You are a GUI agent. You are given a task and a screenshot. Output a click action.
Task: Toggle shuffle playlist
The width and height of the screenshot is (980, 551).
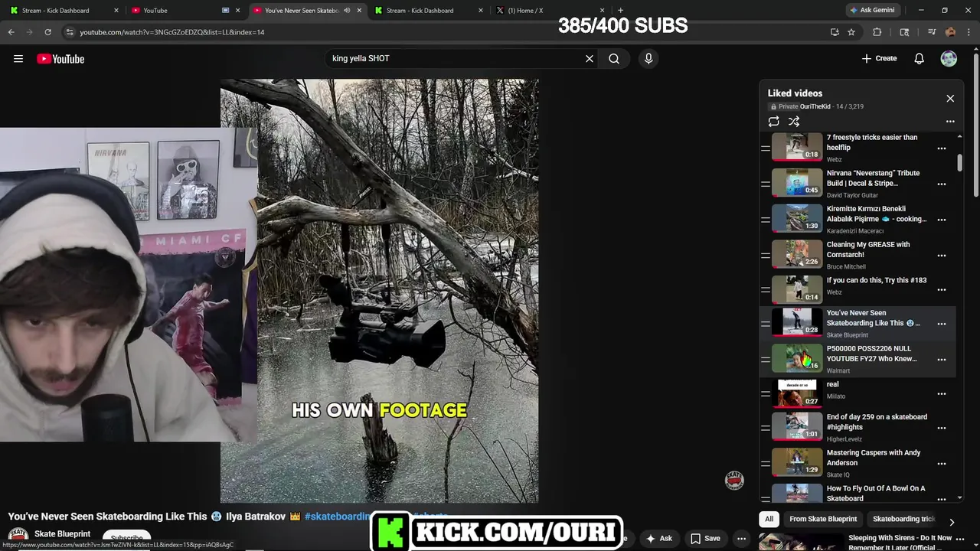794,122
